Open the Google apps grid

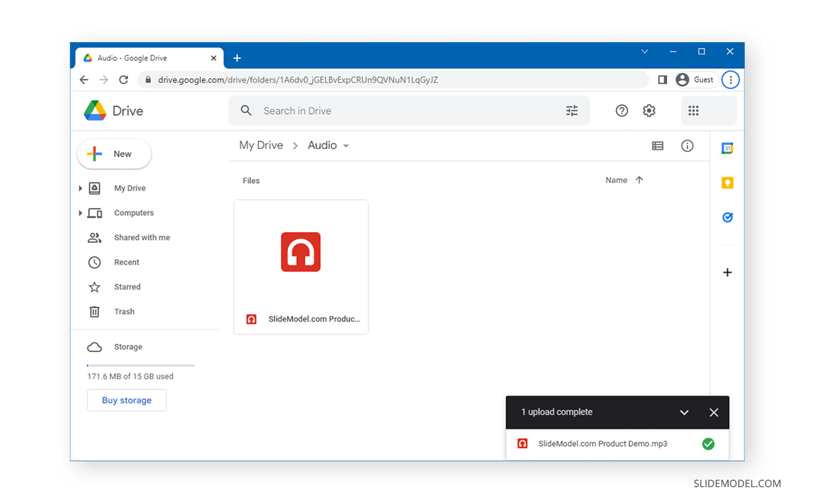coord(693,111)
